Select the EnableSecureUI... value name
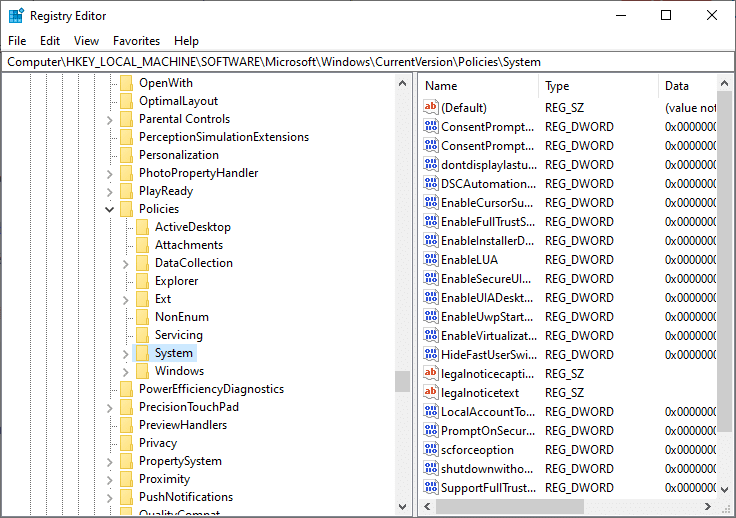The height and width of the screenshot is (518, 736). coord(486,279)
